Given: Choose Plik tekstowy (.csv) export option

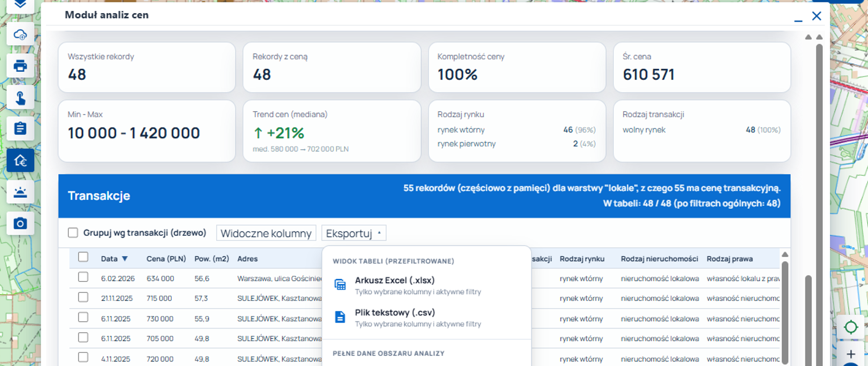Looking at the screenshot, I should (426, 318).
